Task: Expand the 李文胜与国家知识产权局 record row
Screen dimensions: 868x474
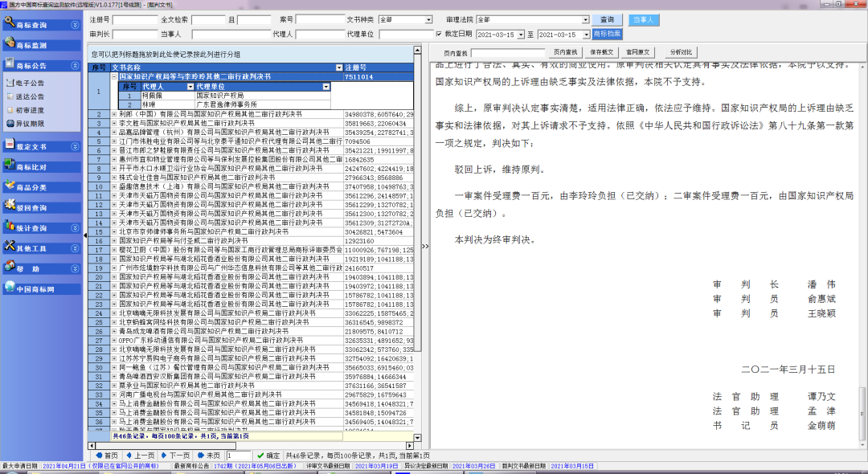Action: click(115, 124)
